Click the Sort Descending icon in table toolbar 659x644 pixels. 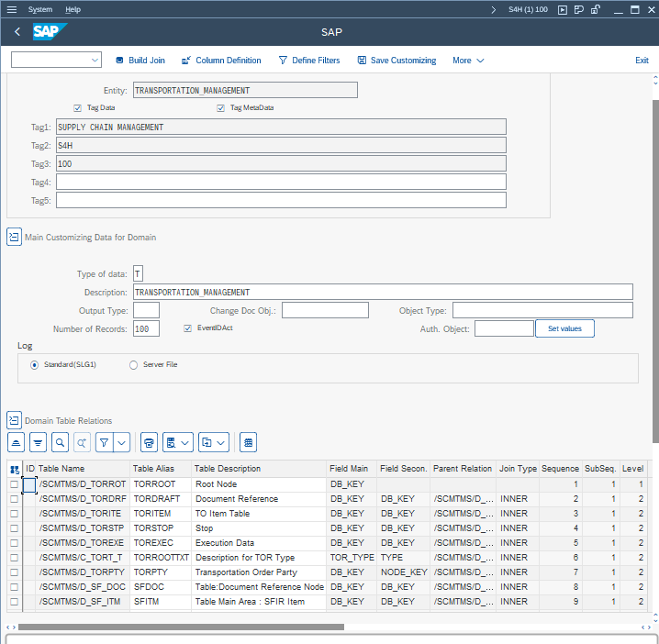[38, 442]
